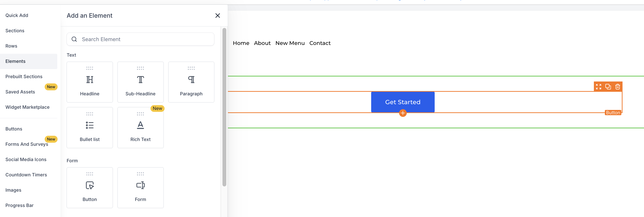This screenshot has width=644, height=217.
Task: Duplicate the selected Button element
Action: [608, 87]
